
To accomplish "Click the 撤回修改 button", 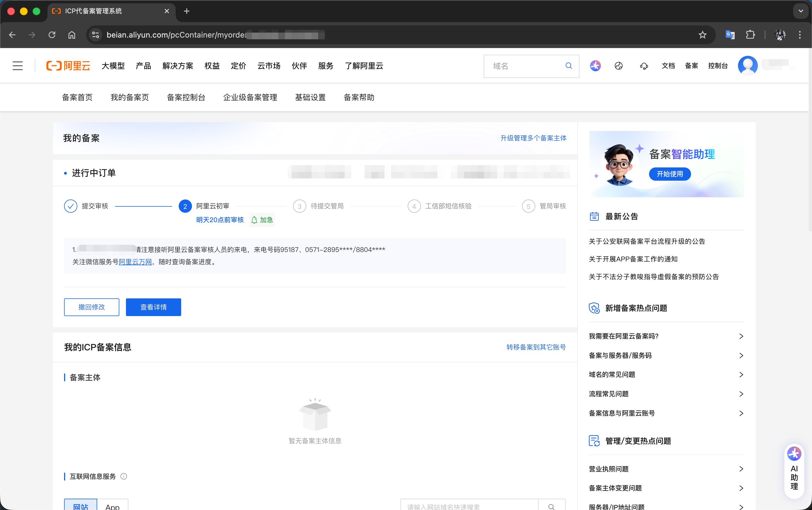I will [x=91, y=307].
